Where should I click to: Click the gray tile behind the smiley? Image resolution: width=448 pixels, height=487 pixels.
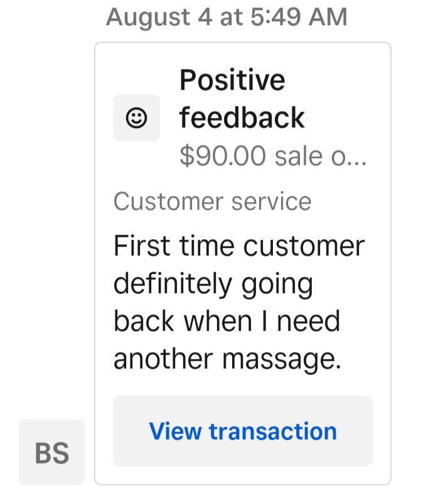[136, 118]
